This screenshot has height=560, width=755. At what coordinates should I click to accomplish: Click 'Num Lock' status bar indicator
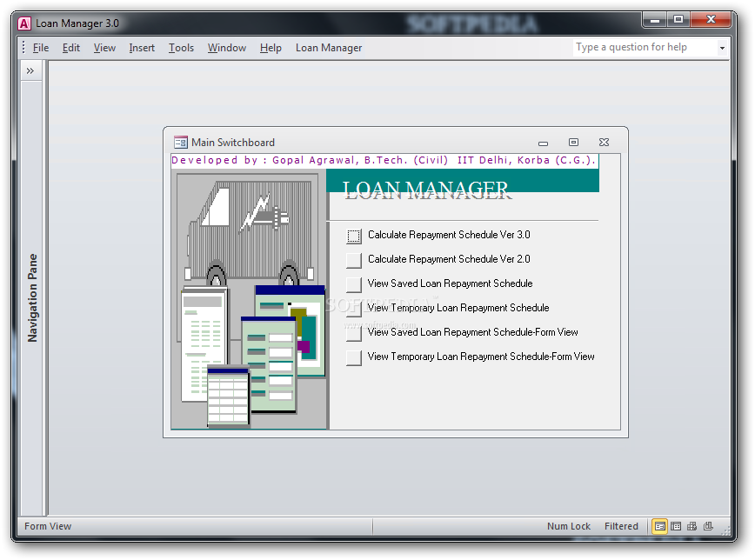569,526
